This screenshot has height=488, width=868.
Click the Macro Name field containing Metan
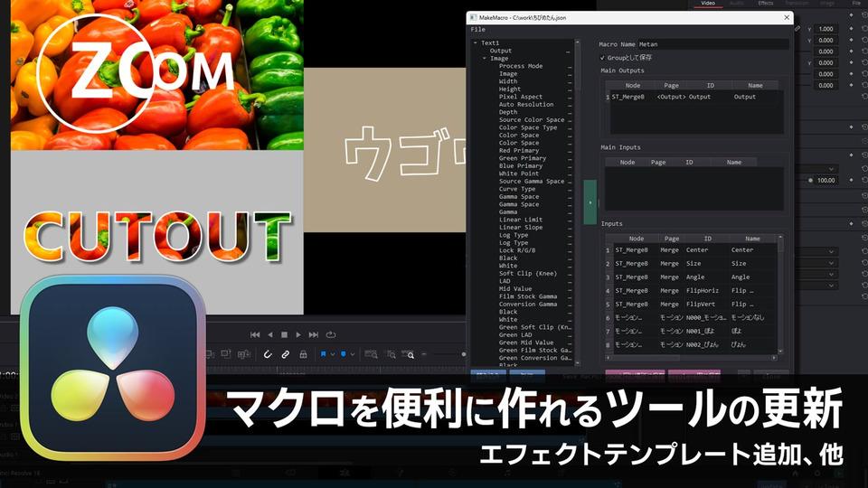(x=713, y=44)
